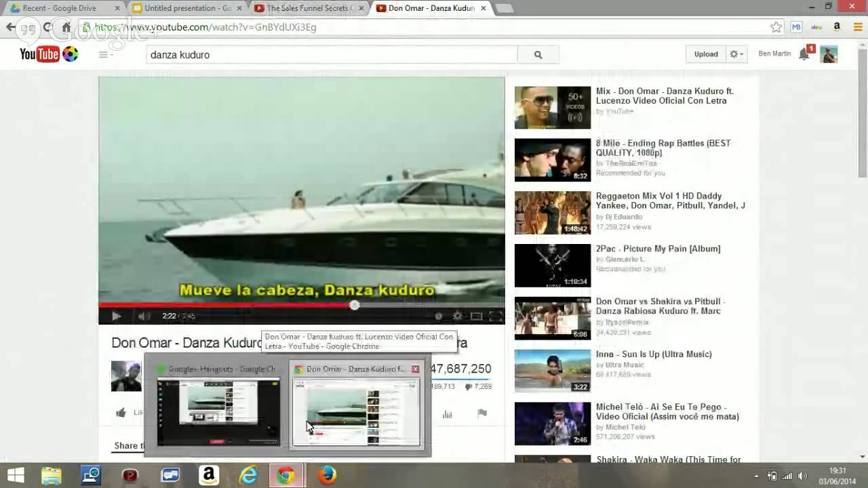This screenshot has height=488, width=868.
Task: Like the video with thumbs up
Action: click(121, 412)
